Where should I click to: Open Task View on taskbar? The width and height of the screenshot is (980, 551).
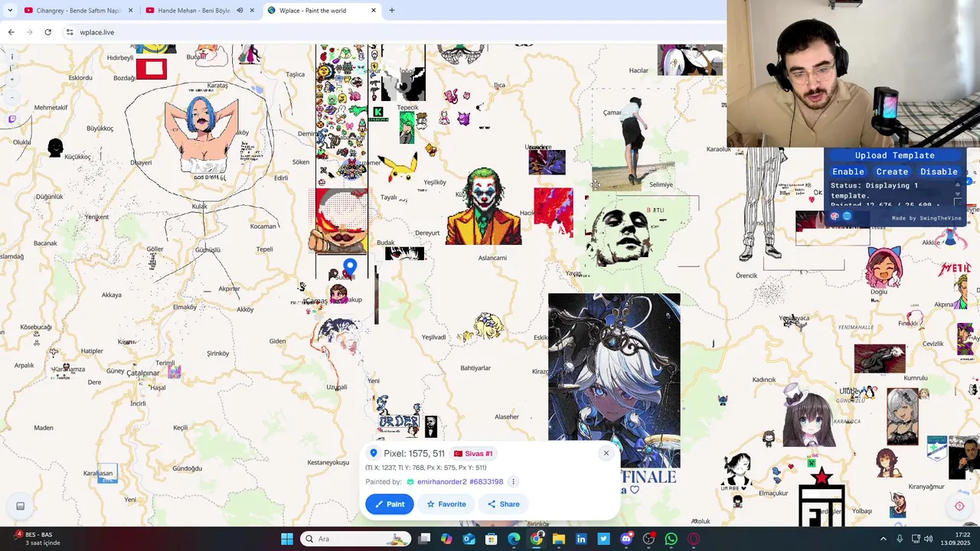425,539
